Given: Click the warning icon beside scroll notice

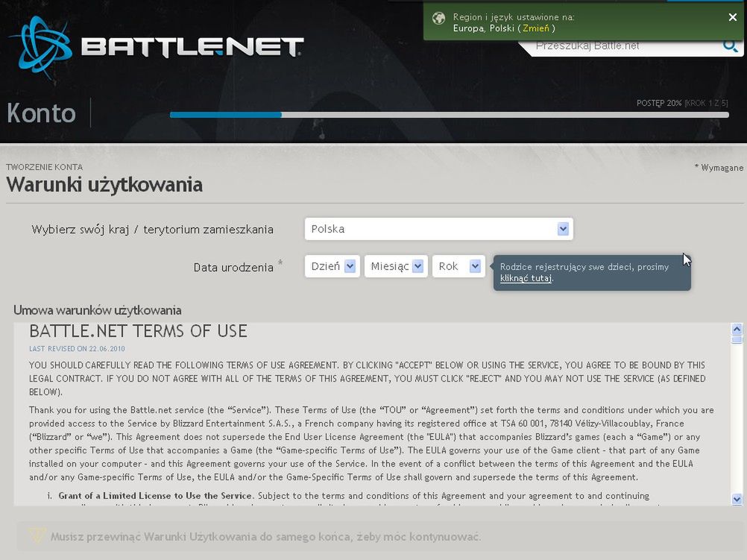Looking at the screenshot, I should point(37,535).
